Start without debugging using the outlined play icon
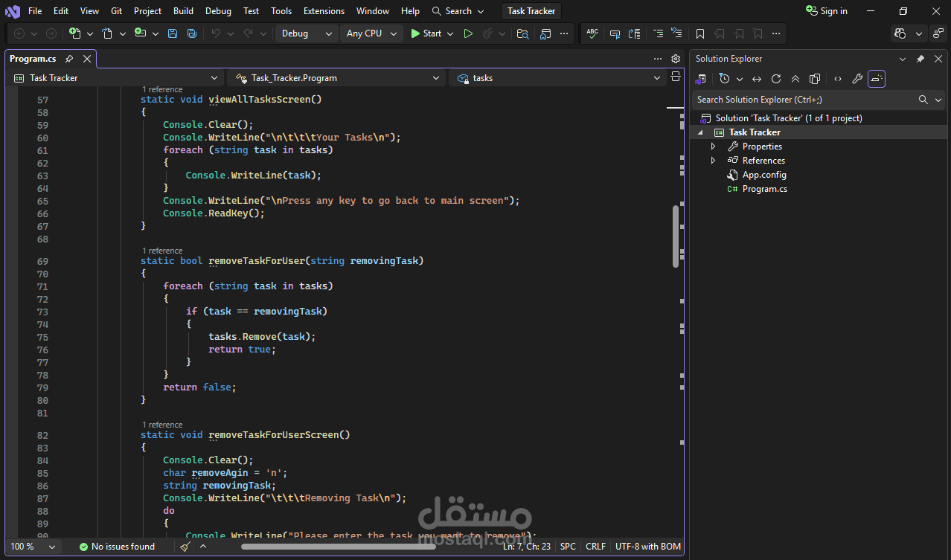The width and height of the screenshot is (951, 560). coord(468,33)
